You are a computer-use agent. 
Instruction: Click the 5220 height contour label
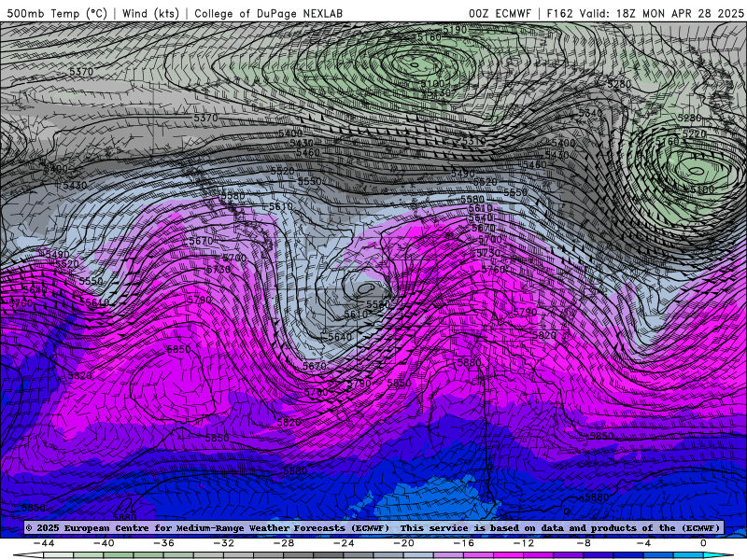[x=694, y=133]
